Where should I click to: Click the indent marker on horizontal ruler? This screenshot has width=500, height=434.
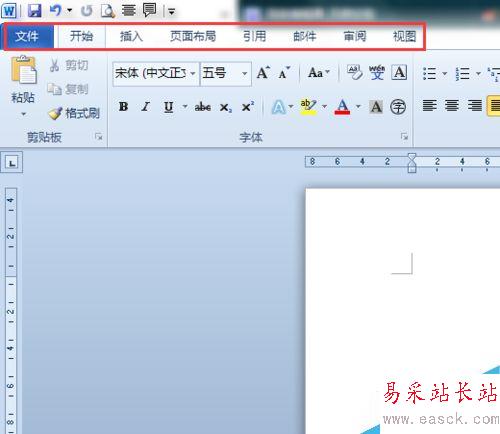tap(412, 163)
